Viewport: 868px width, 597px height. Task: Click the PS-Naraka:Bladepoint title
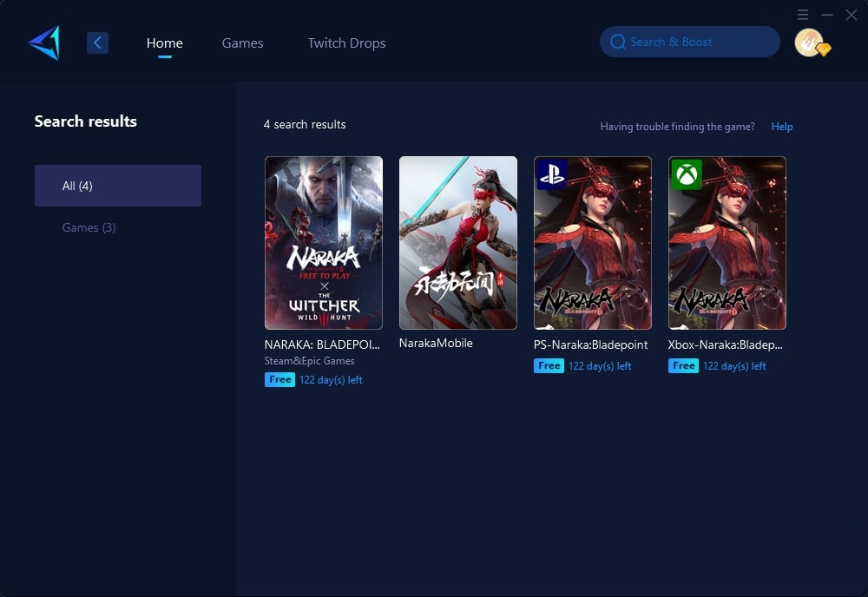(590, 344)
